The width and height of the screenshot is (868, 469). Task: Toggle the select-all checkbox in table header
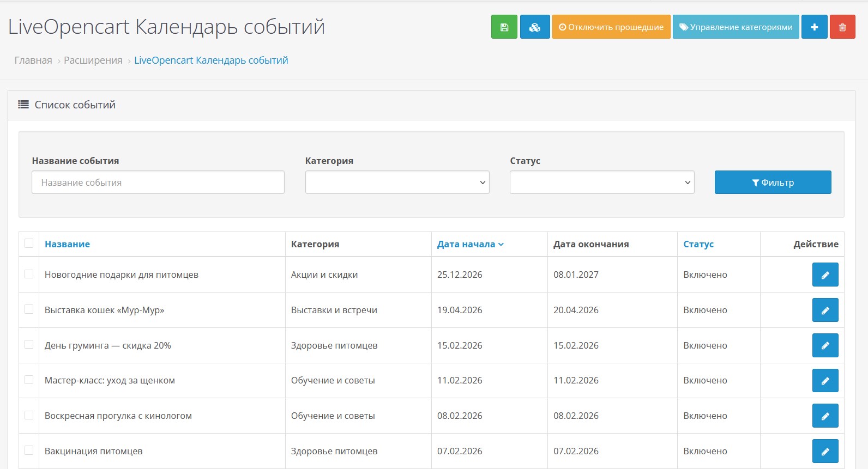(29, 243)
